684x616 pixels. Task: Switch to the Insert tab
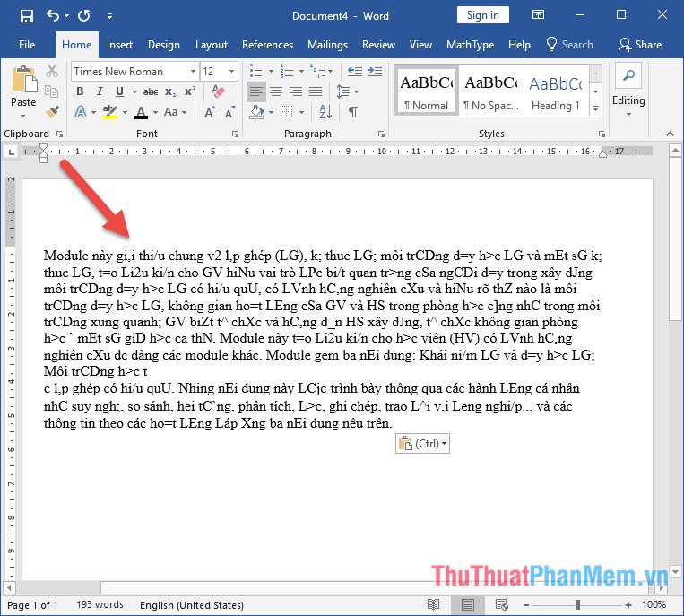tap(119, 45)
